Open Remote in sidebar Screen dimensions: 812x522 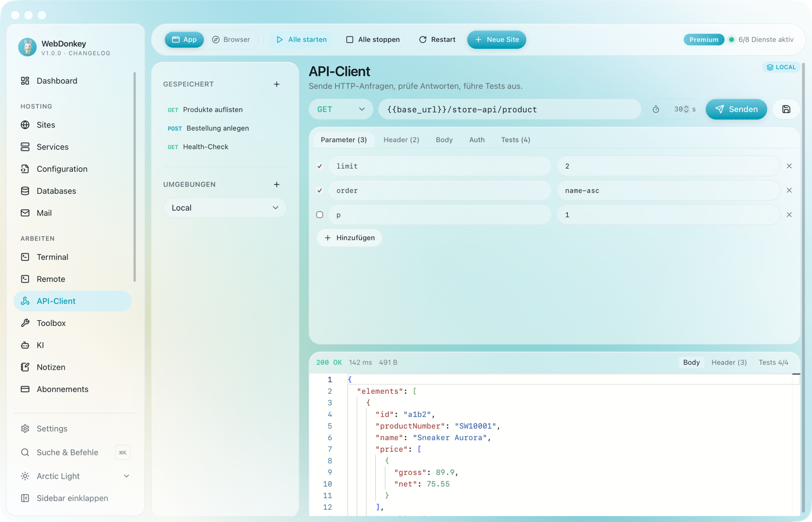[x=72, y=279]
